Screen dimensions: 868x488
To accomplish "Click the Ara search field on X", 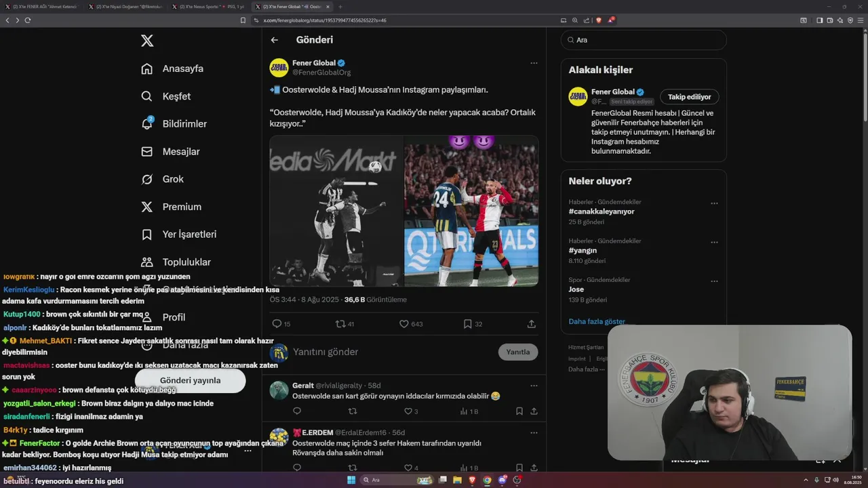I will coord(644,40).
